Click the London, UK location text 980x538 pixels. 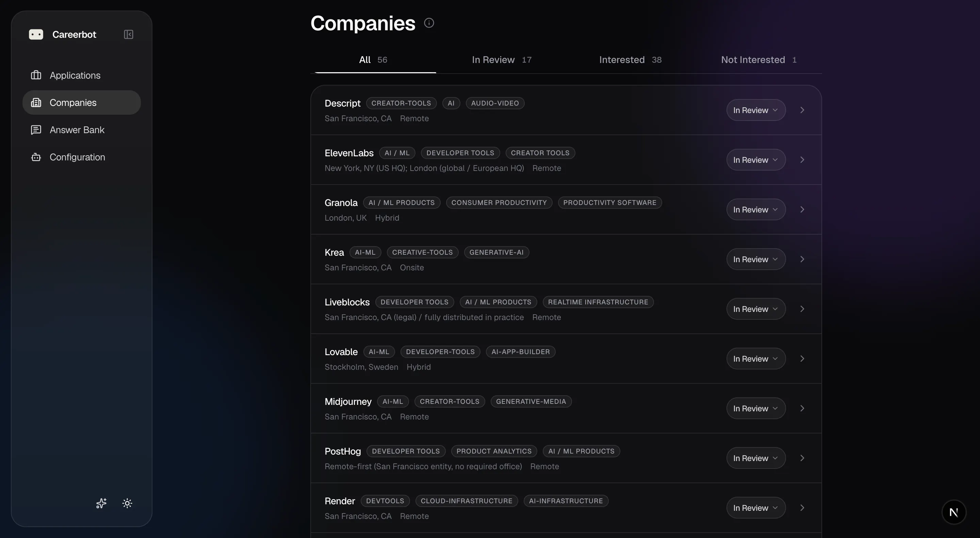[345, 218]
